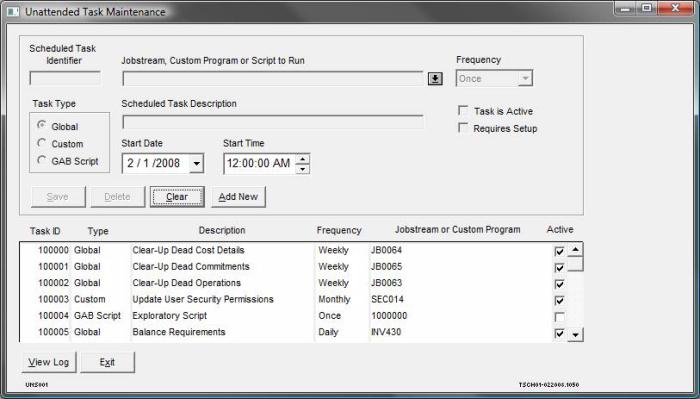Minimize the Unattended Task Maintenance window
The height and width of the screenshot is (399, 700).
tap(625, 8)
